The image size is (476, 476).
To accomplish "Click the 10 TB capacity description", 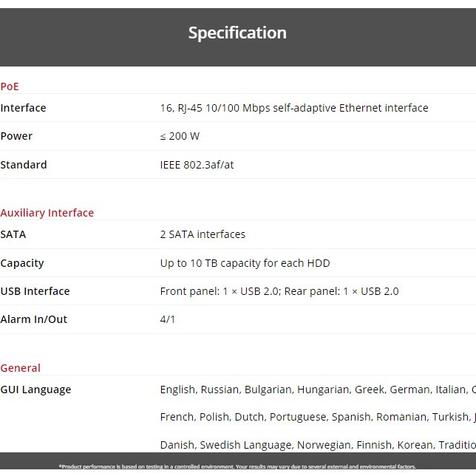I will click(245, 263).
